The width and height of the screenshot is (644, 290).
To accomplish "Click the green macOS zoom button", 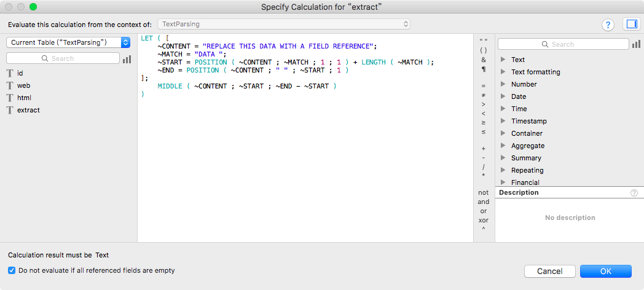I will (33, 7).
